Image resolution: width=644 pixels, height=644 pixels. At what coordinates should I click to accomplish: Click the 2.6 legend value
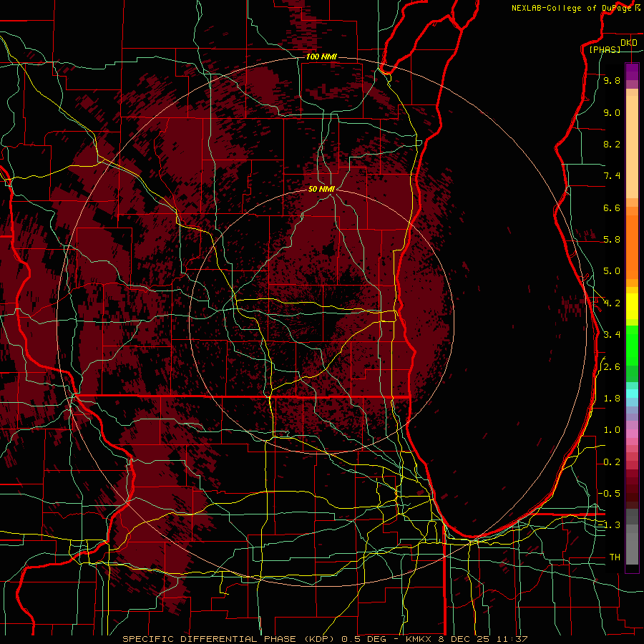[612, 367]
